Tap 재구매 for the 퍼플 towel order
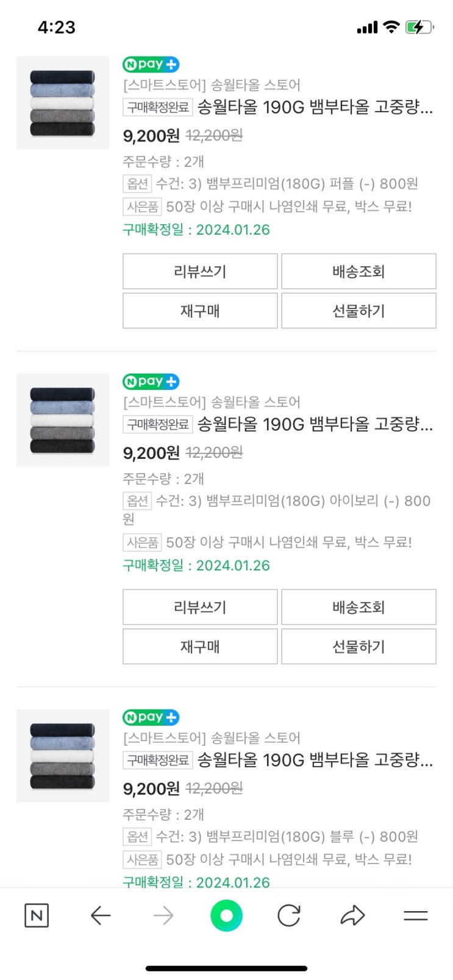The image size is (453, 980). 200,311
